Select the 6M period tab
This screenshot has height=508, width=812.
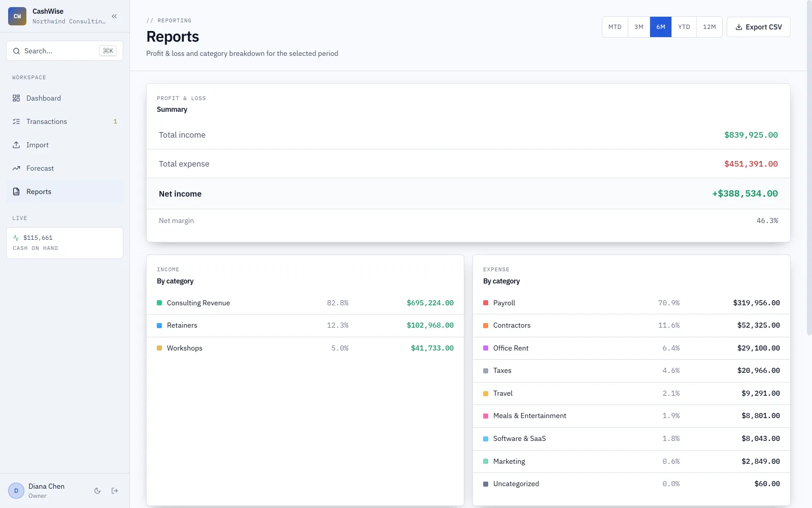661,27
